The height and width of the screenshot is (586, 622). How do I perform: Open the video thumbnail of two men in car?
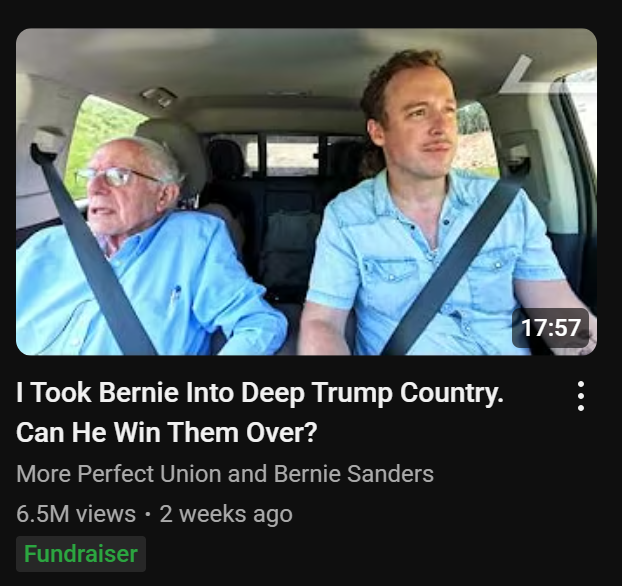click(306, 192)
